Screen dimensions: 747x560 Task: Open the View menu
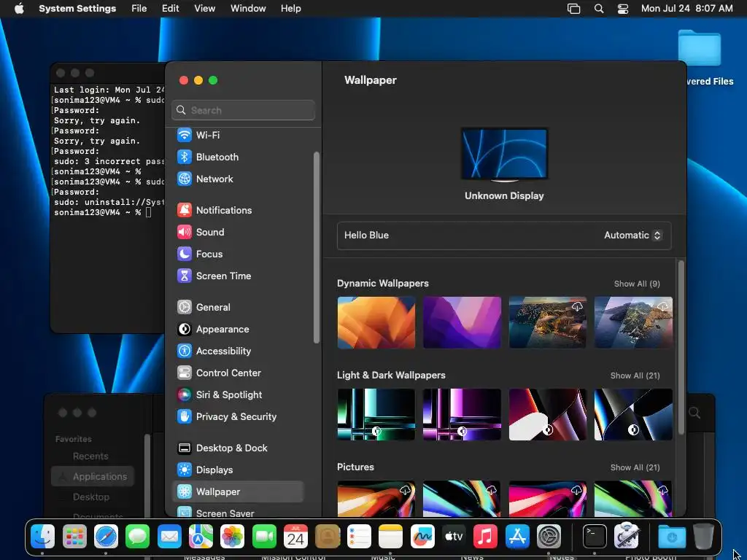click(204, 9)
